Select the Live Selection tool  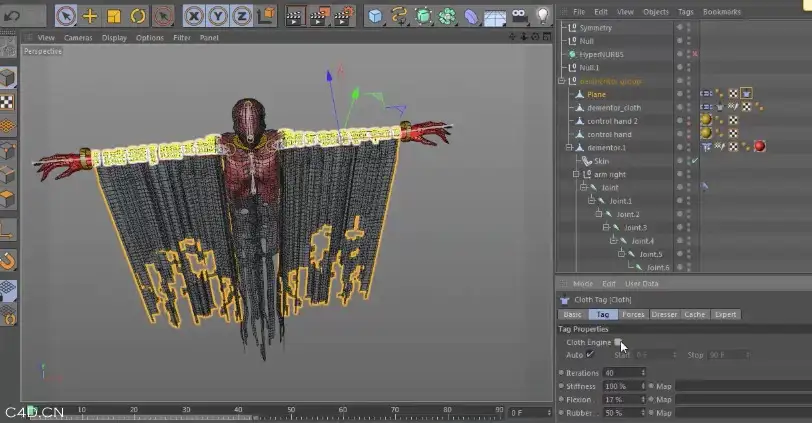(x=66, y=16)
